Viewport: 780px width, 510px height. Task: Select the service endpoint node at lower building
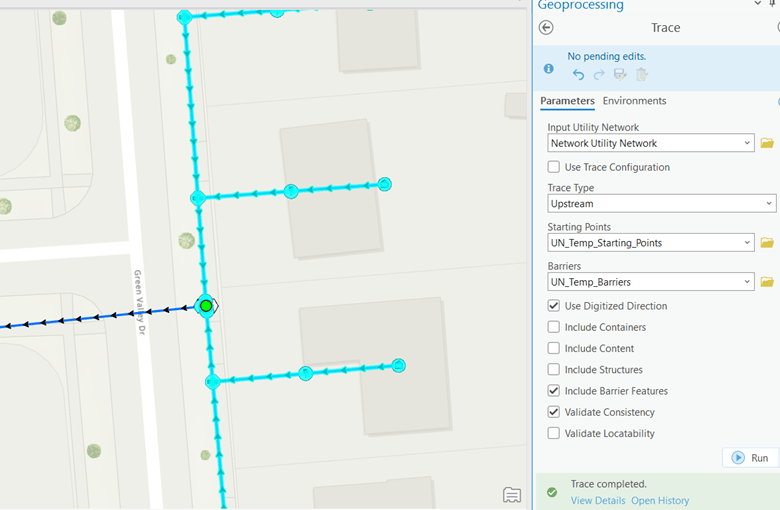click(398, 366)
